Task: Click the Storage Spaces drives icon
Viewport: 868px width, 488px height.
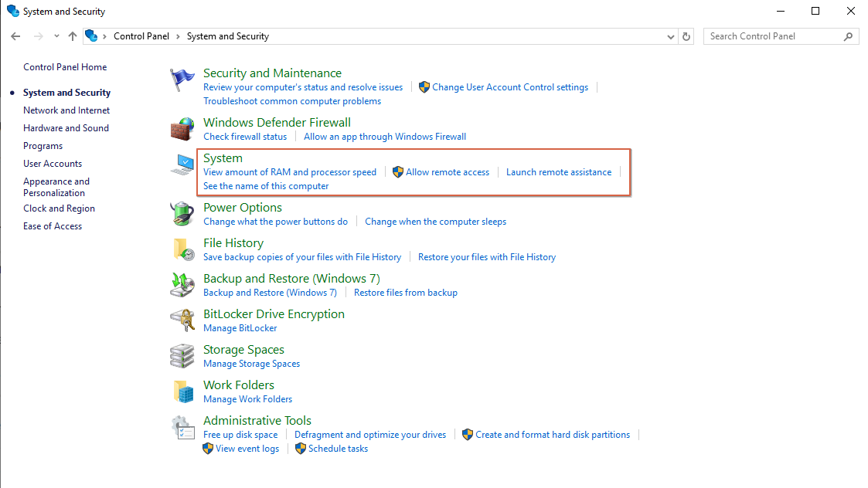Action: point(182,356)
